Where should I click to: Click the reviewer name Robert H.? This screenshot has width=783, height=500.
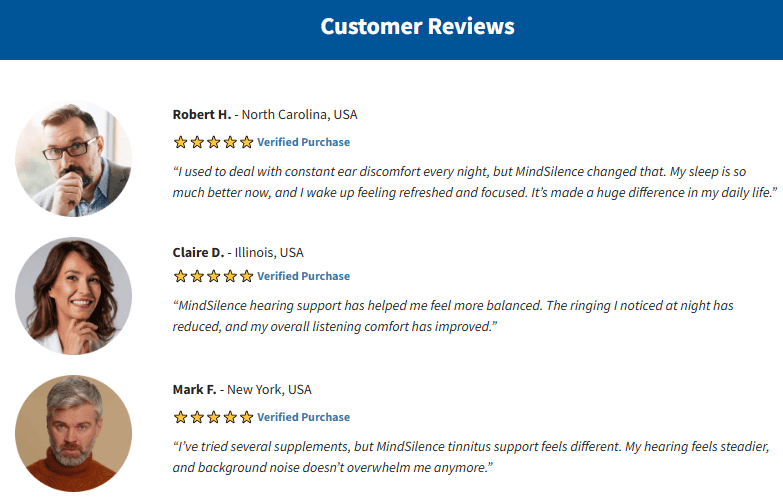pyautogui.click(x=202, y=114)
